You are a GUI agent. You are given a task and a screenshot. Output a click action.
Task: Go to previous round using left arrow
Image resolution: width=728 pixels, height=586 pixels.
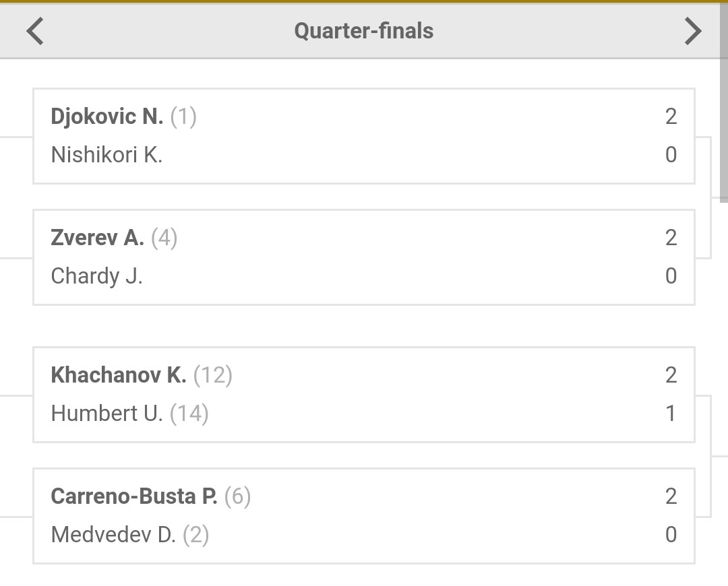click(35, 31)
